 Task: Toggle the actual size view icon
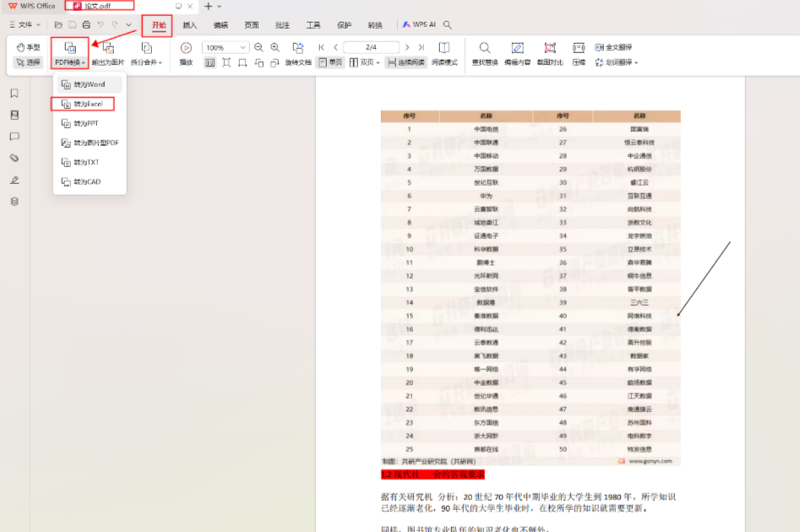click(210, 62)
